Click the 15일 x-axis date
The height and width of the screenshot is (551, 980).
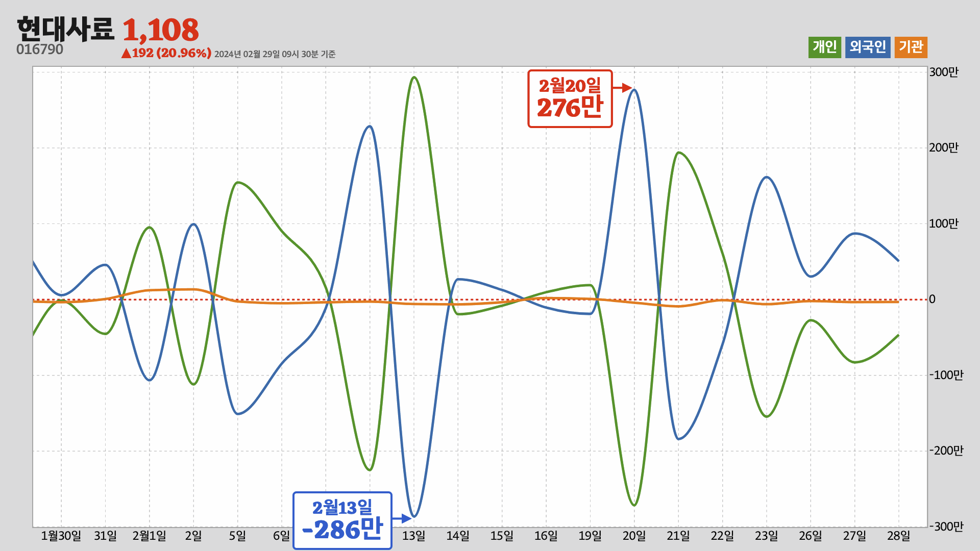(502, 536)
